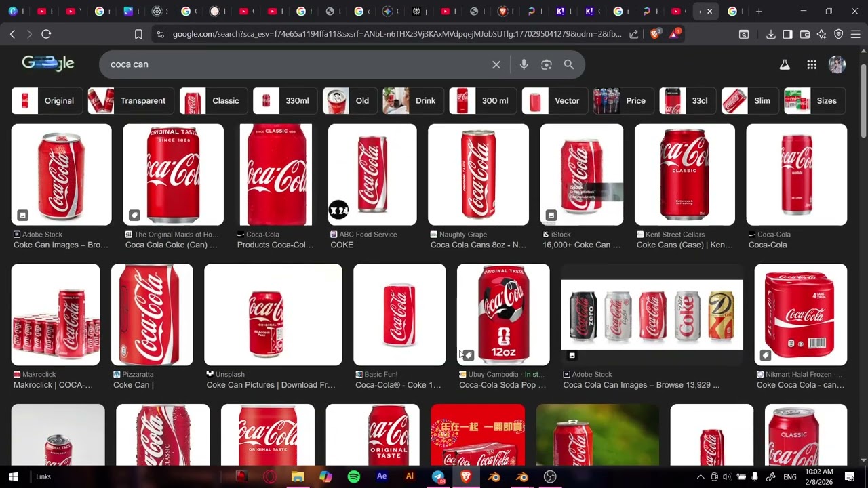Open the browser main menu
The width and height of the screenshot is (868, 488).
tap(856, 34)
